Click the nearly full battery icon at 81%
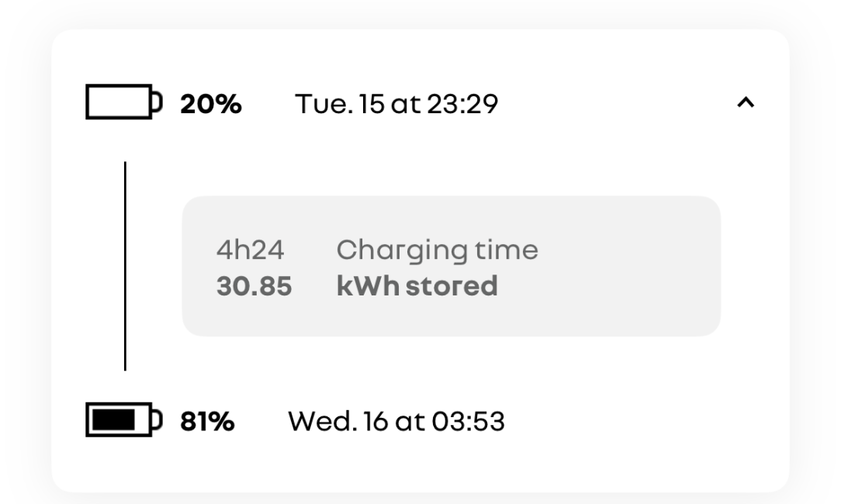The height and width of the screenshot is (504, 841). click(124, 419)
